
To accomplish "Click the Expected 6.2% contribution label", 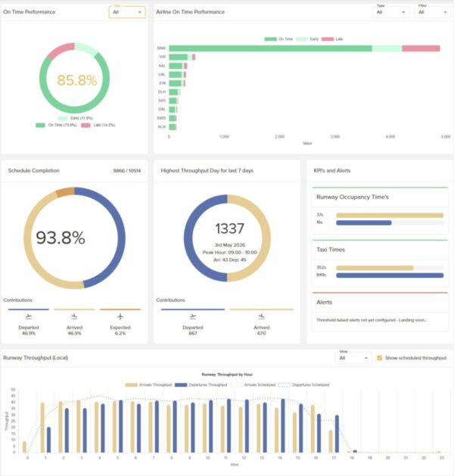I will coord(120,330).
